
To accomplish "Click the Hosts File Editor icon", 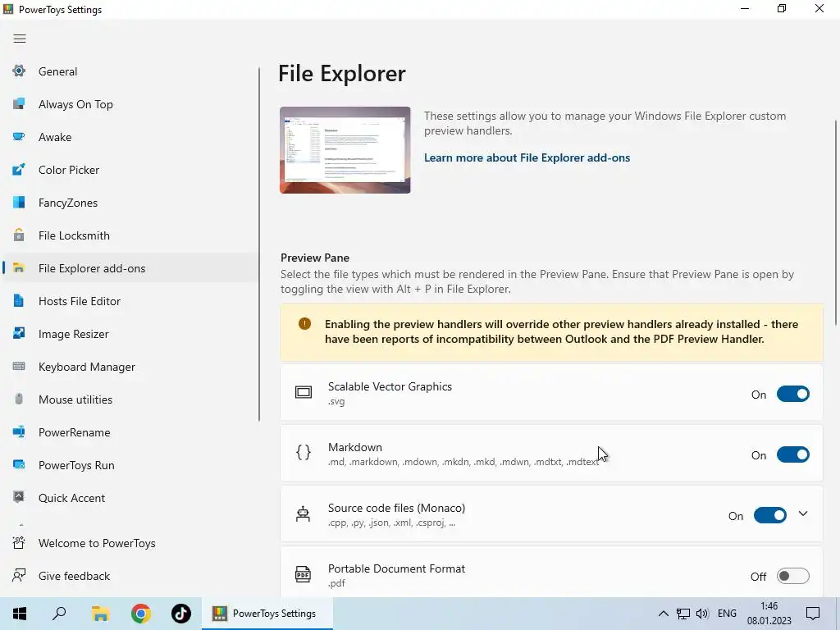I will [x=19, y=300].
